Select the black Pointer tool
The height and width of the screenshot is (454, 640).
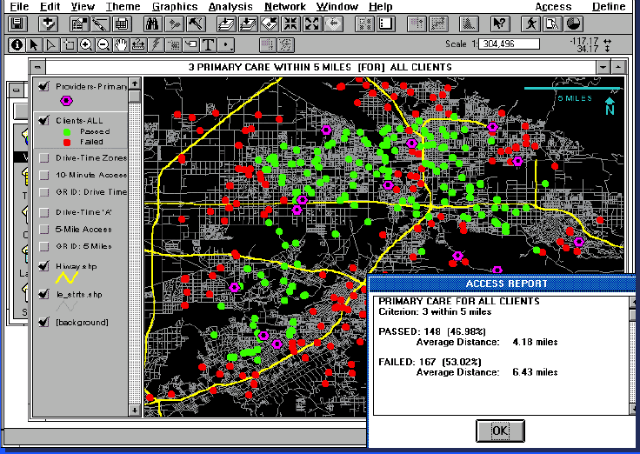point(34,44)
